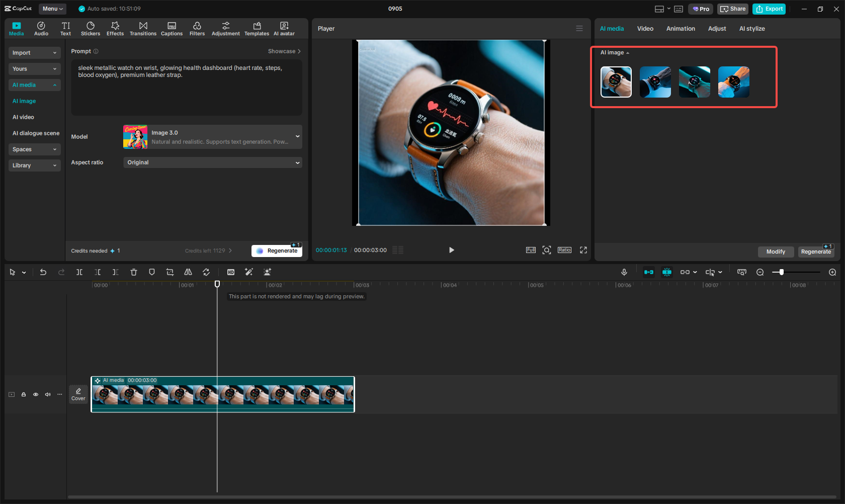Expand the Import section in sidebar
Viewport: 845px width, 504px height.
(34, 53)
